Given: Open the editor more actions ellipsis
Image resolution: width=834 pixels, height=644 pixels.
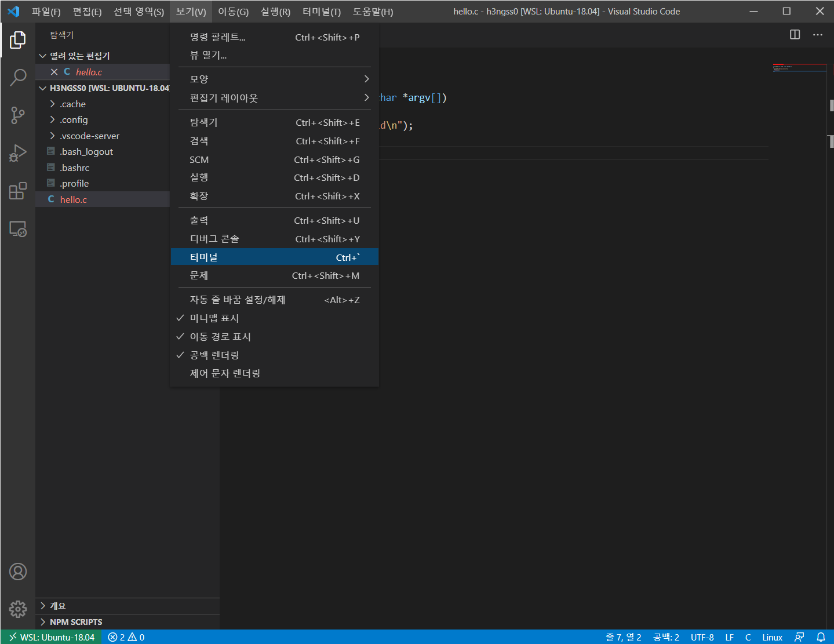Looking at the screenshot, I should pyautogui.click(x=818, y=35).
